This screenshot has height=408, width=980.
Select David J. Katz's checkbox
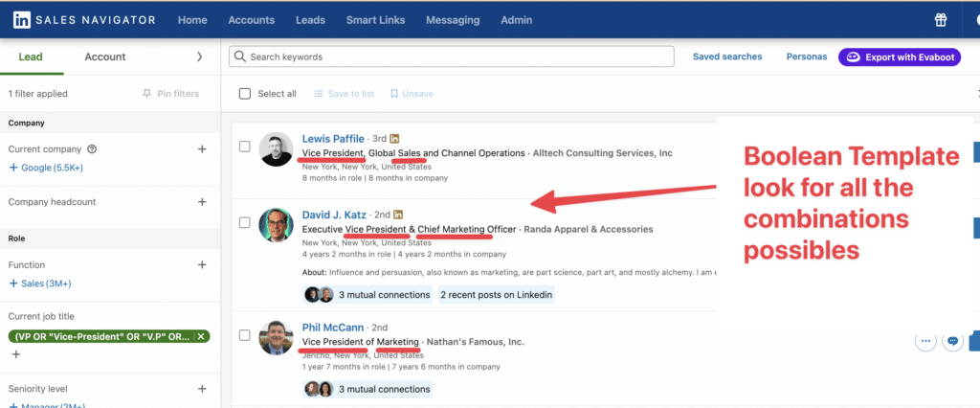coord(245,223)
